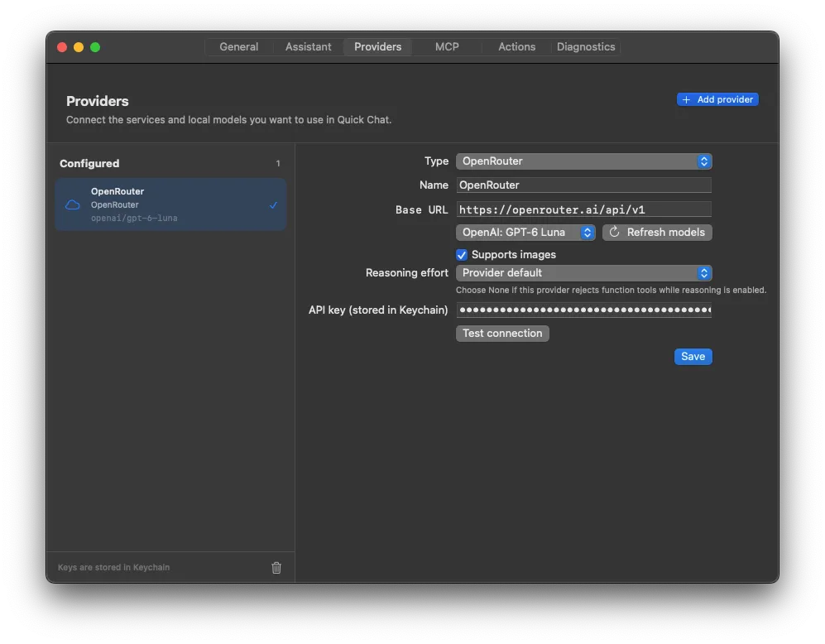Screen dimensions: 825x644
Task: Go to the Actions tab
Action: coord(516,47)
